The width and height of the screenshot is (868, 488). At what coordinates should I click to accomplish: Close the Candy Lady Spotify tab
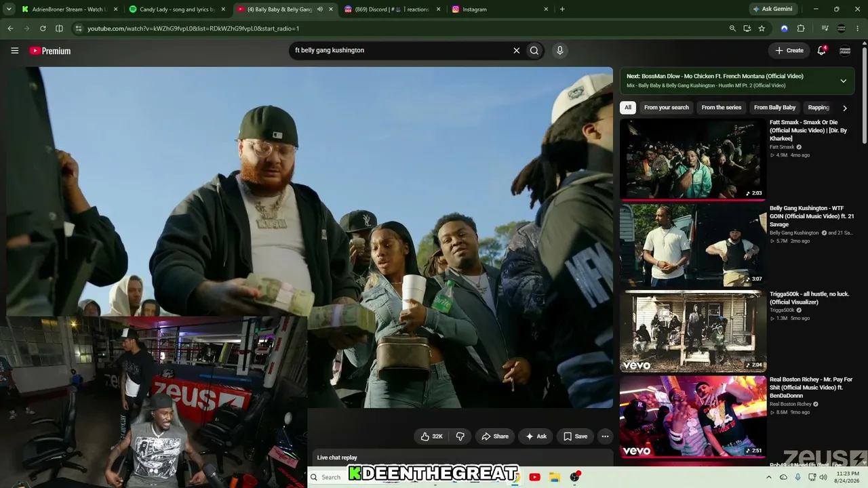[223, 9]
